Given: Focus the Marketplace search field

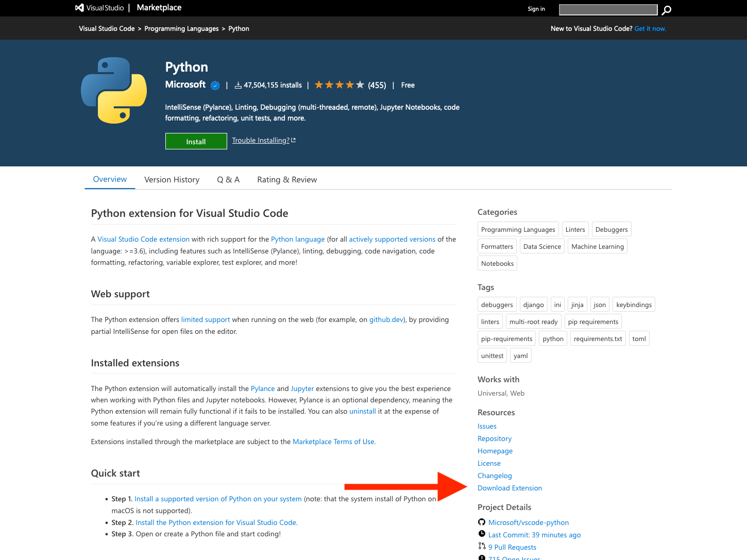Looking at the screenshot, I should click(608, 10).
